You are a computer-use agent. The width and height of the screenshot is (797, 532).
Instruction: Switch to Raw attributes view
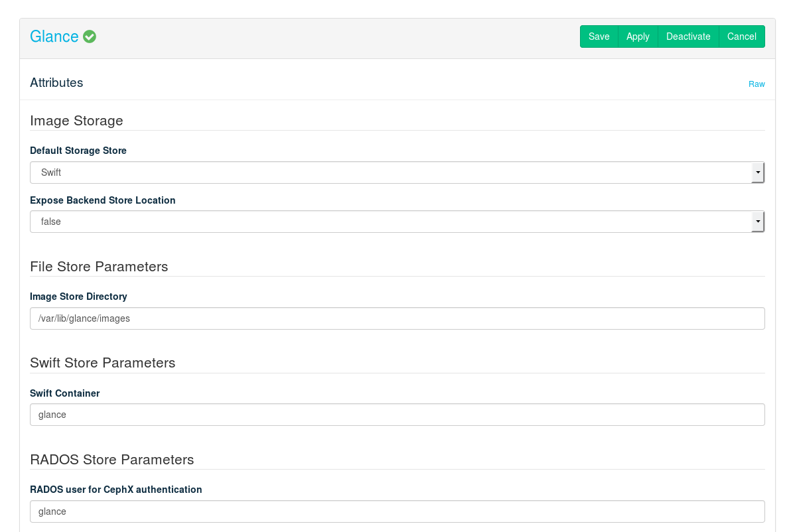[x=757, y=84]
